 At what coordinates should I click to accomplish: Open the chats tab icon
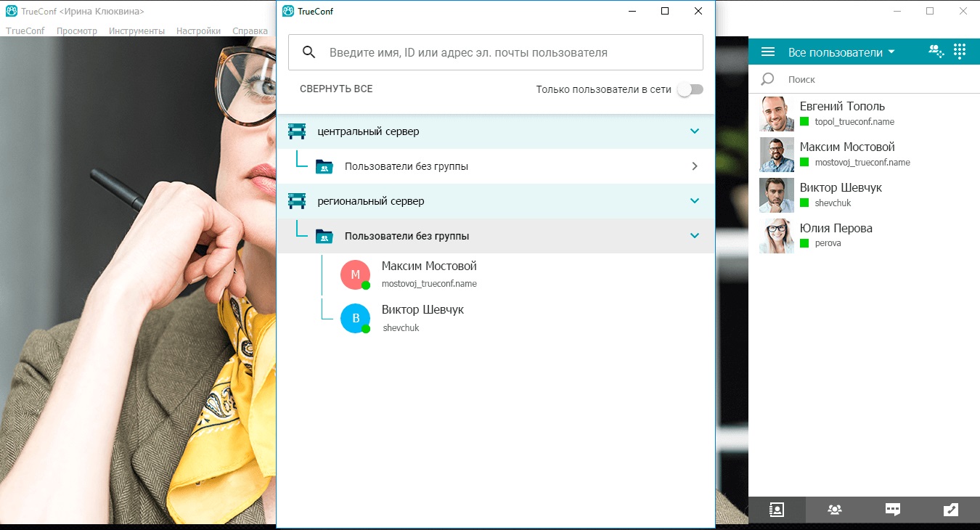click(x=893, y=510)
